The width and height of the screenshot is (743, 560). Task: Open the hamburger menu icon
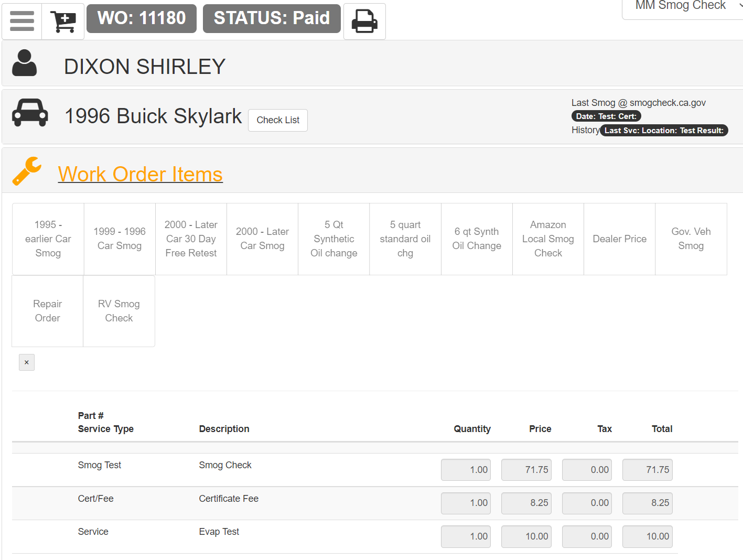(22, 21)
